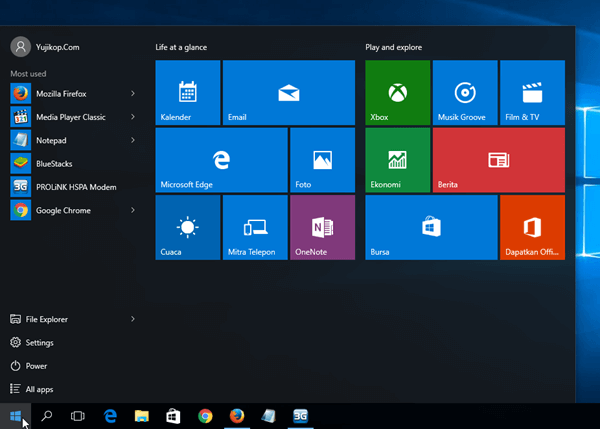The image size is (600, 429).
Task: Open the Cuaca weather tile
Action: point(188,227)
